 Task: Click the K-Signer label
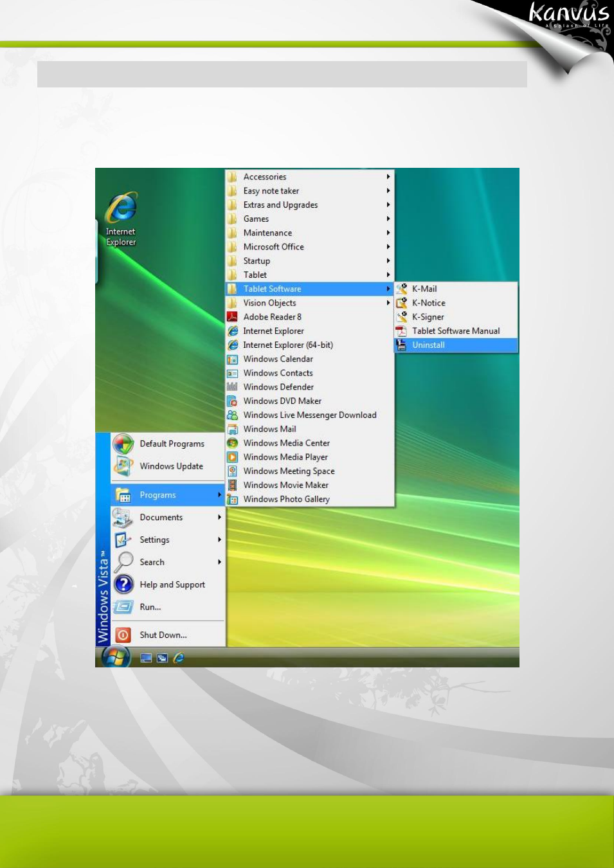pos(428,317)
